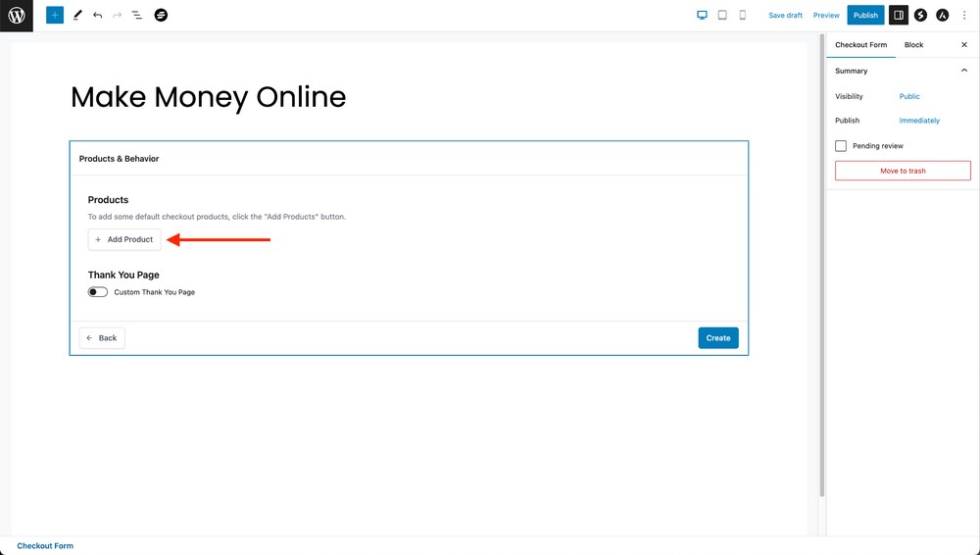
Task: Toggle the Settings sidebar panel icon
Action: [899, 16]
